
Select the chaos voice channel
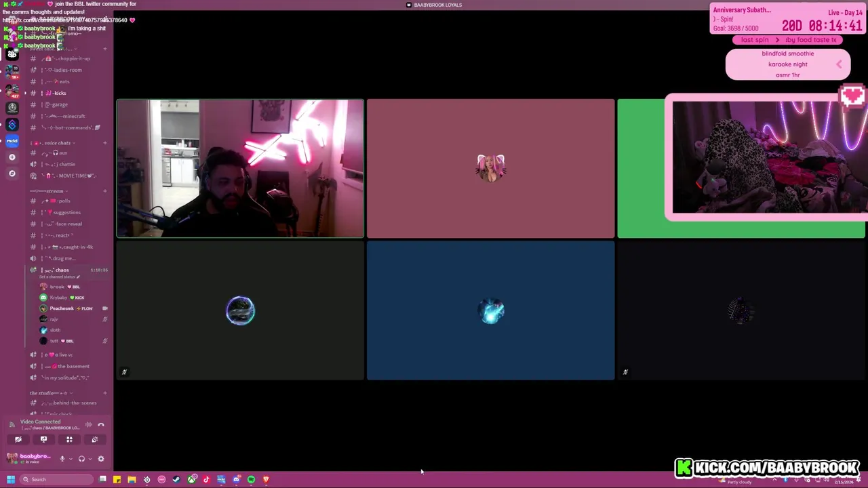[x=68, y=270]
